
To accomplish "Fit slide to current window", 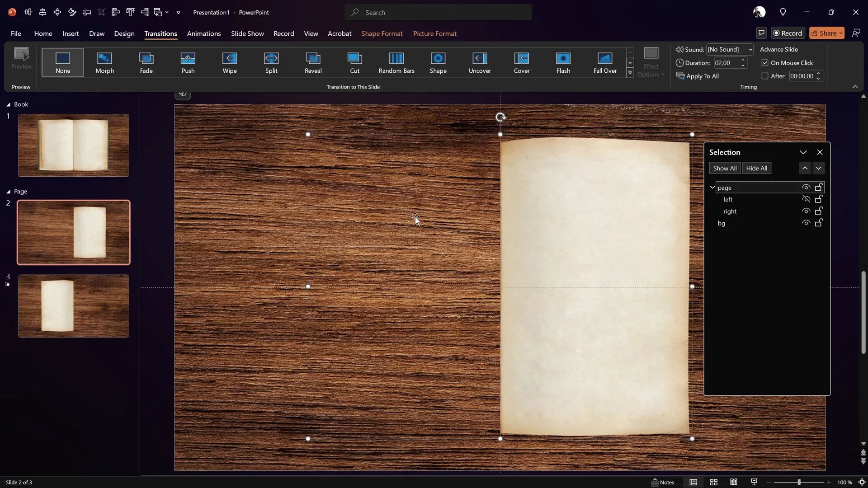I will (x=862, y=482).
